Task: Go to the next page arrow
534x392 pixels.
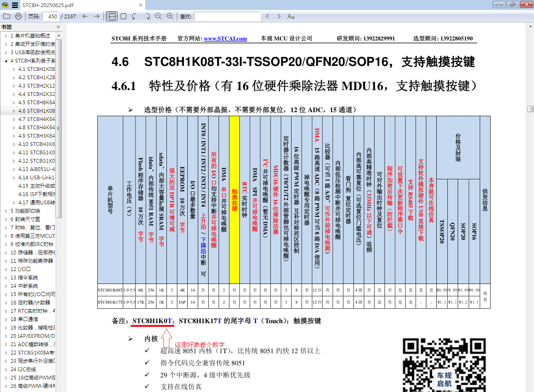Action: tap(97, 16)
